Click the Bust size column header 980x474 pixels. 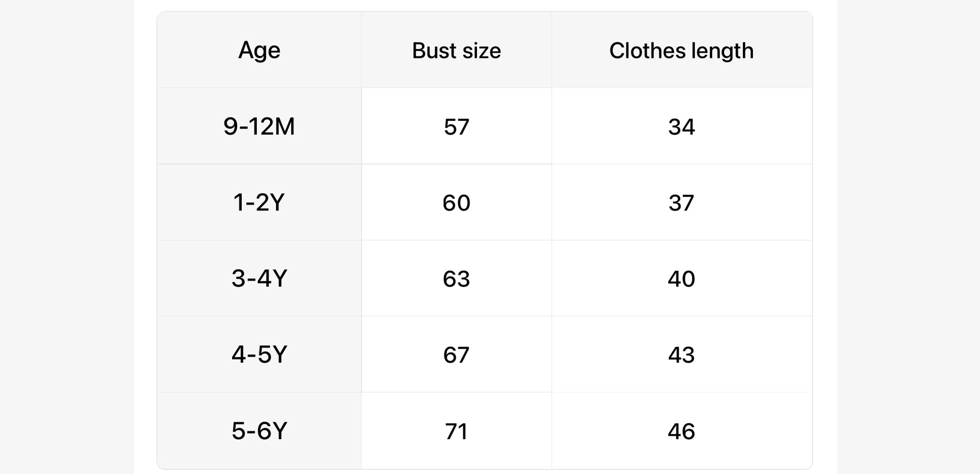click(x=456, y=50)
